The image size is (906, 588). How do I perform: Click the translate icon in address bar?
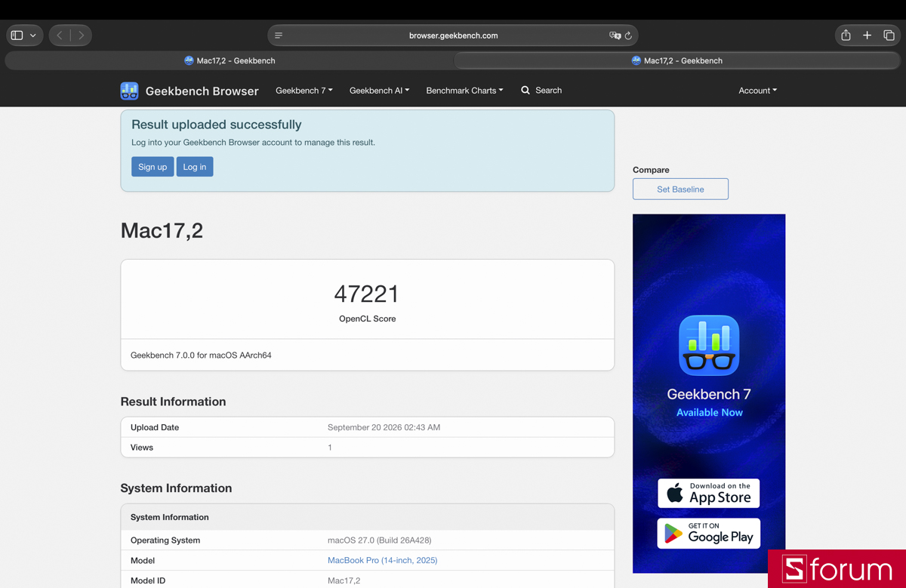615,35
